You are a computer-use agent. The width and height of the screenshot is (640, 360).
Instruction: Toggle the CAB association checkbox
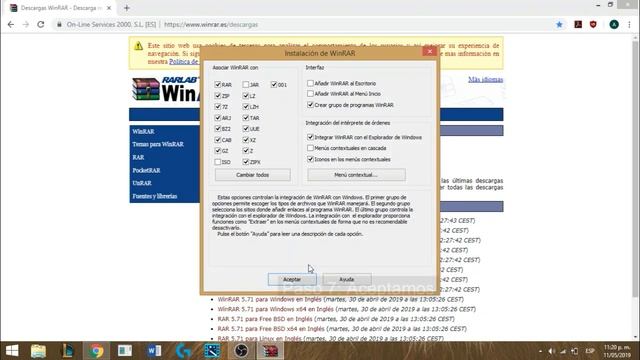[x=218, y=140]
